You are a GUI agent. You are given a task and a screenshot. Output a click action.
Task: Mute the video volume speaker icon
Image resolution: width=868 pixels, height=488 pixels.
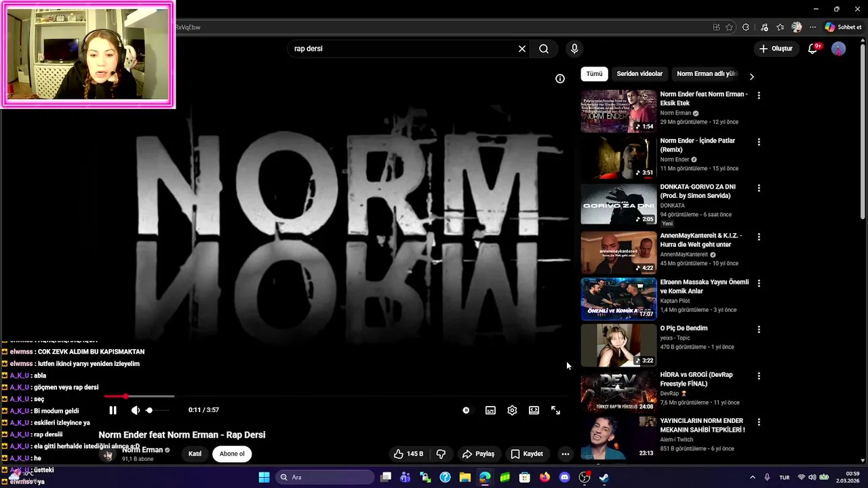pos(135,410)
